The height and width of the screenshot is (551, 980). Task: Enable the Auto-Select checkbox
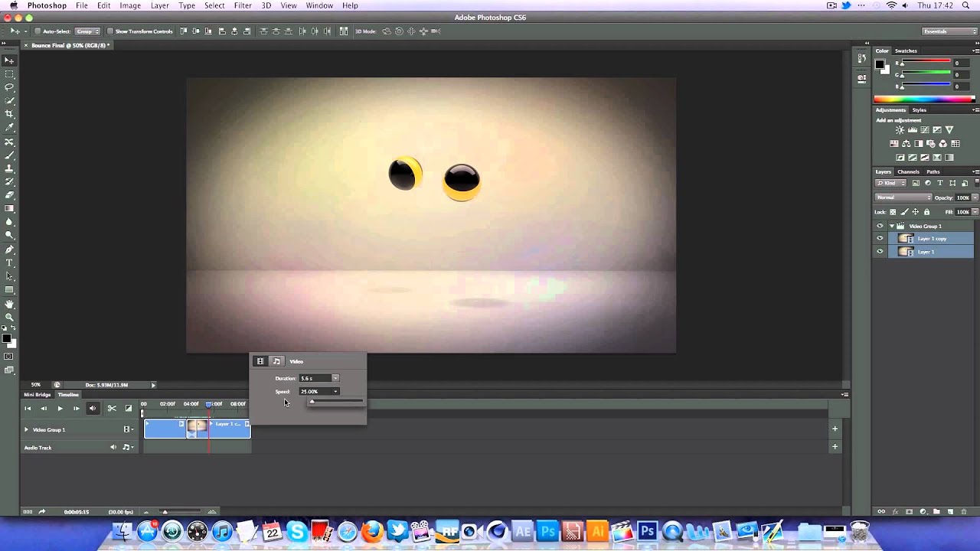(37, 31)
